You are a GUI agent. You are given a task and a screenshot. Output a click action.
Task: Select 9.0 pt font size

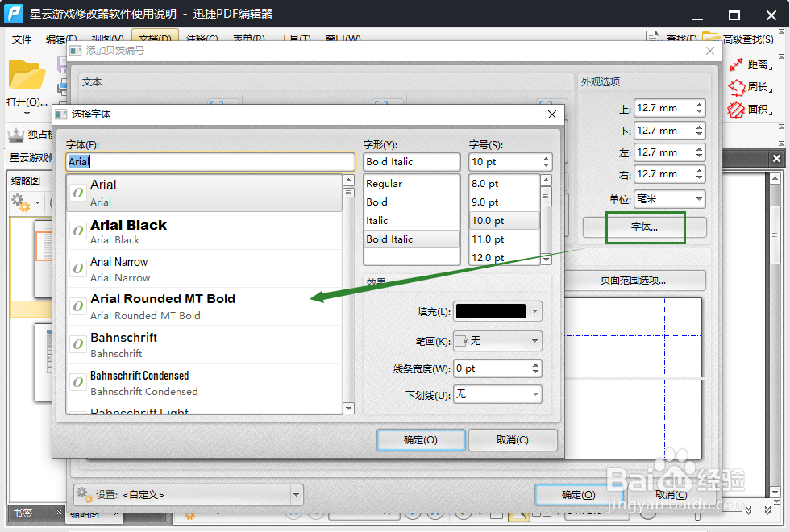point(505,202)
